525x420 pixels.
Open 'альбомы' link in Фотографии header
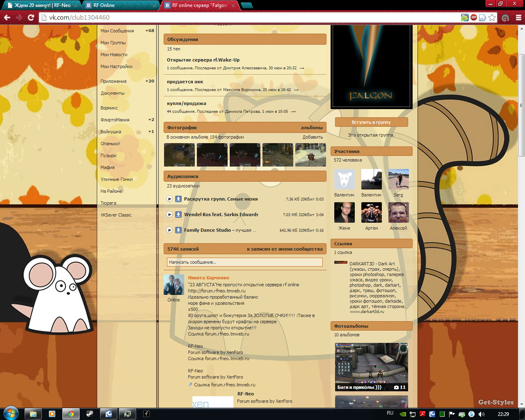(312, 128)
